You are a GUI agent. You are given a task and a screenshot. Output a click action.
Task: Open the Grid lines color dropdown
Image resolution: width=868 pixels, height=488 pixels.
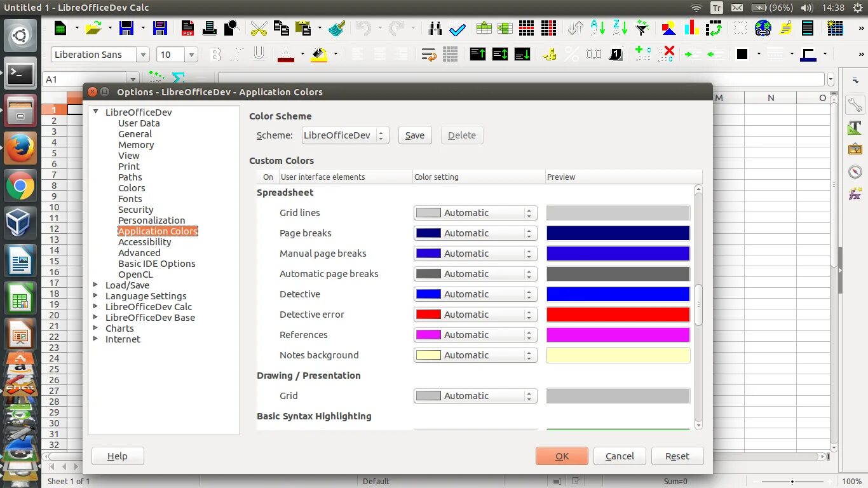[475, 213]
